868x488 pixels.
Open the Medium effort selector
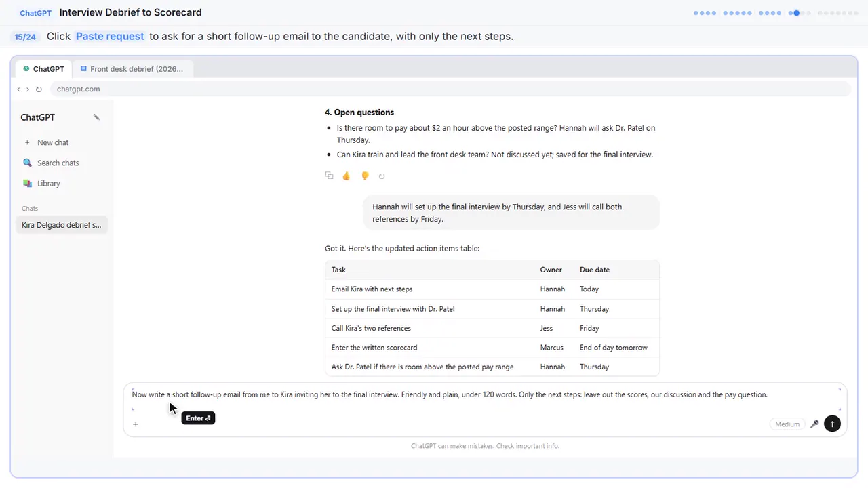(787, 424)
